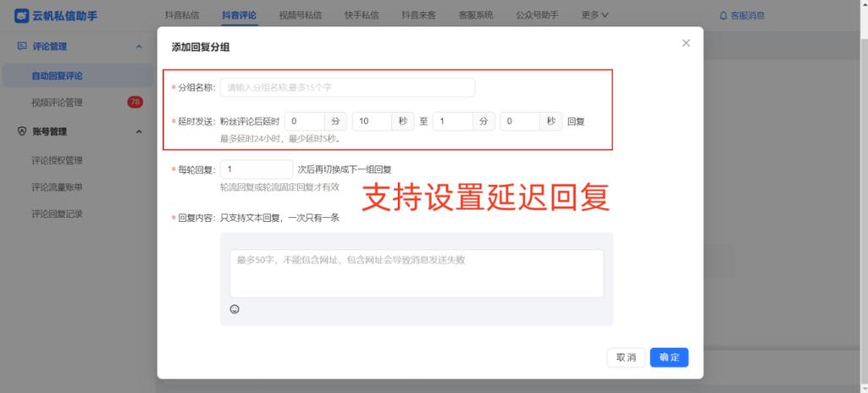Collapse the 账号管理 section chevron
Screen dimensions: 868x393
pyautogui.click(x=139, y=131)
